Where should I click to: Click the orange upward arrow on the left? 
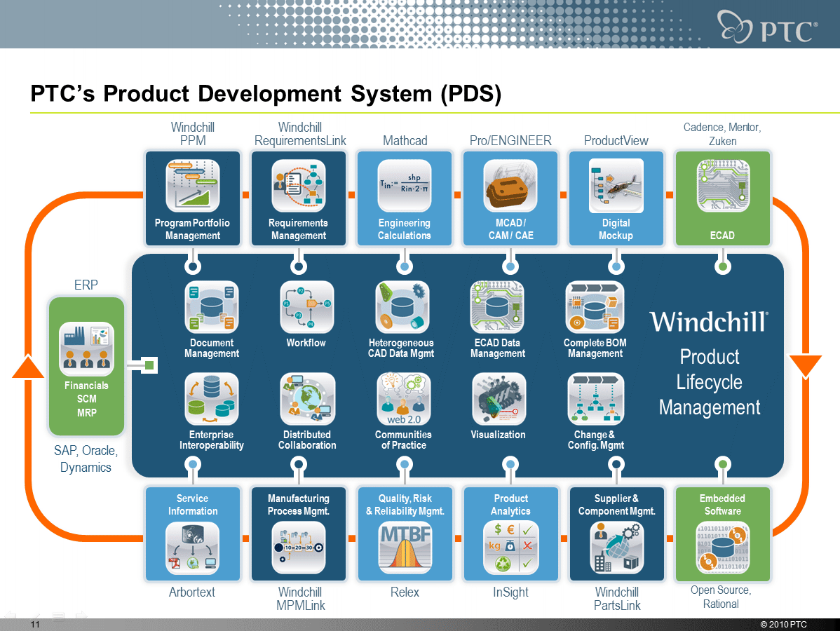[x=28, y=365]
